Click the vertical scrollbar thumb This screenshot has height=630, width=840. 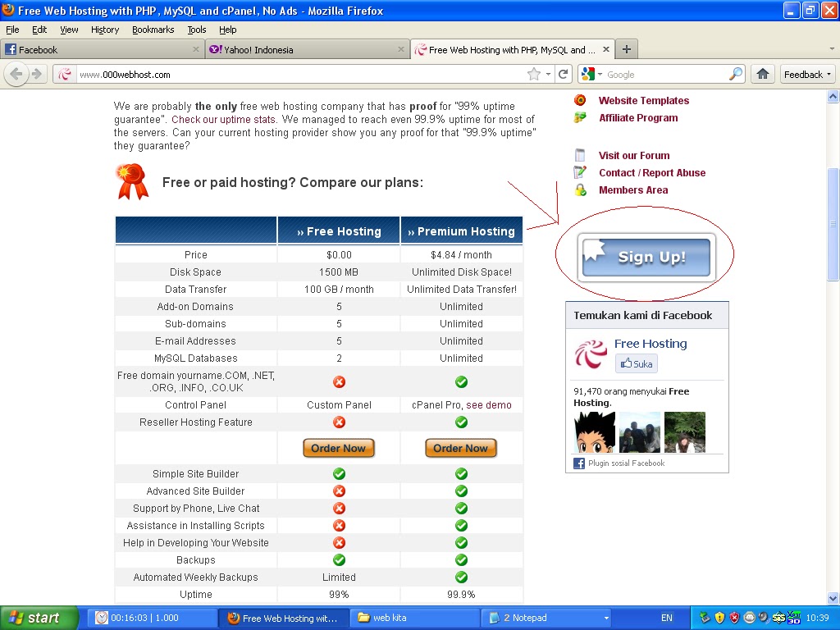[833, 224]
